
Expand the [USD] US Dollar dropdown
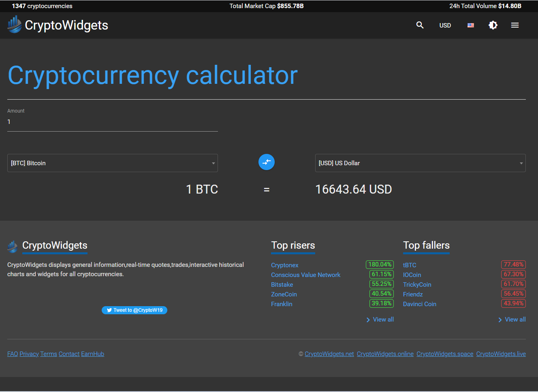point(420,163)
